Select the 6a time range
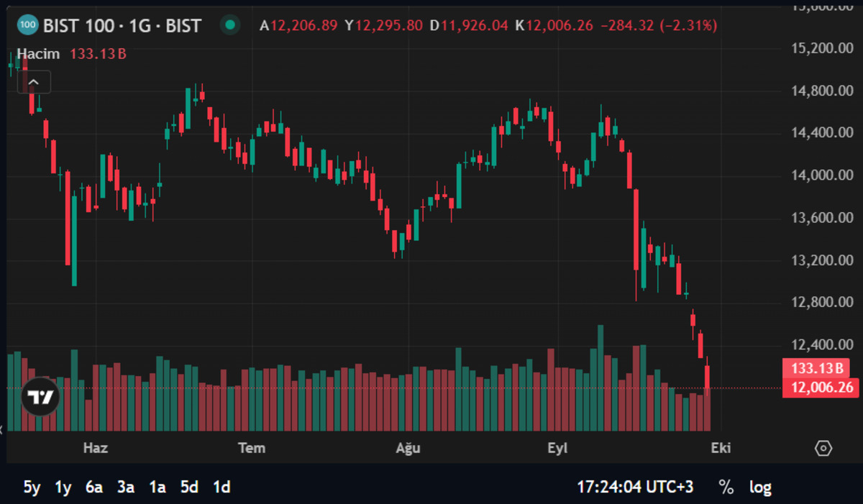 click(x=94, y=487)
